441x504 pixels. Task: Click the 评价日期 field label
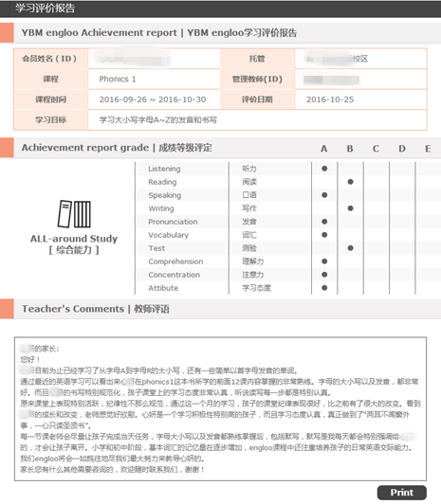(x=257, y=99)
